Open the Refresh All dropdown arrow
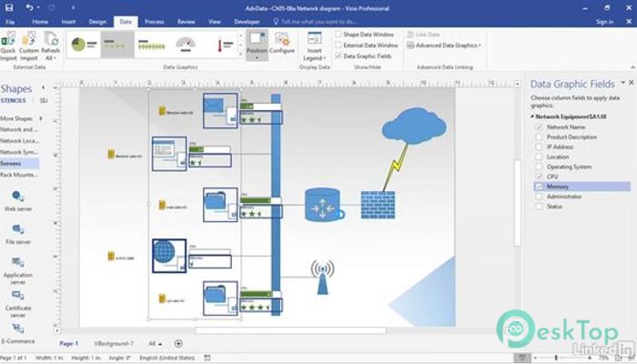Screen dimensions: 637x364 pos(55,58)
